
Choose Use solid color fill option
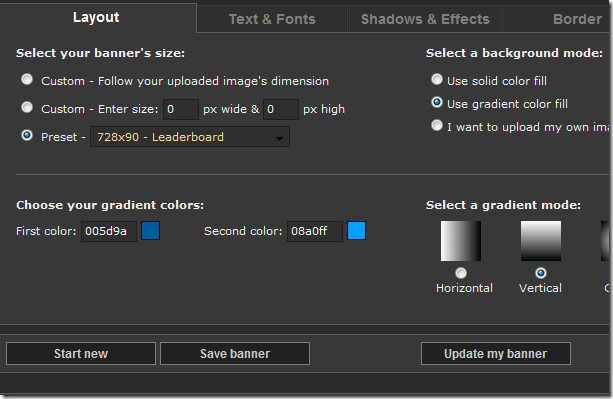[x=437, y=79]
